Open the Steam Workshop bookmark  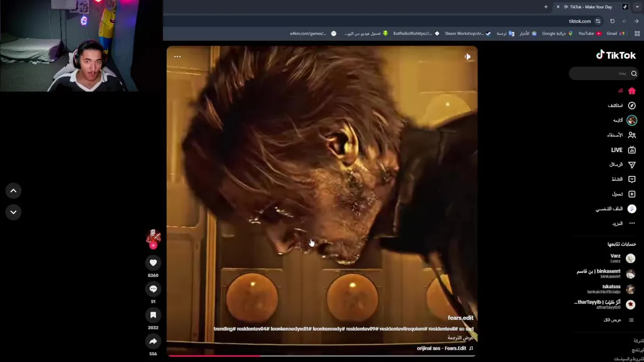coord(467,34)
